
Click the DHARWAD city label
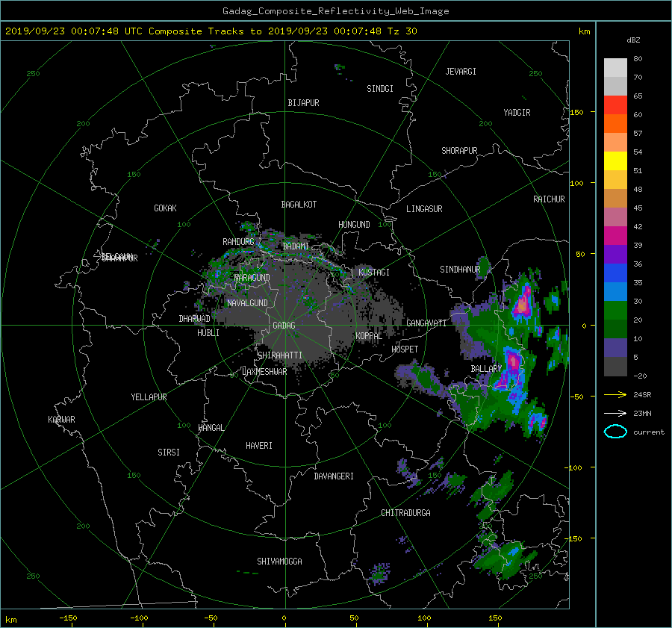point(195,319)
